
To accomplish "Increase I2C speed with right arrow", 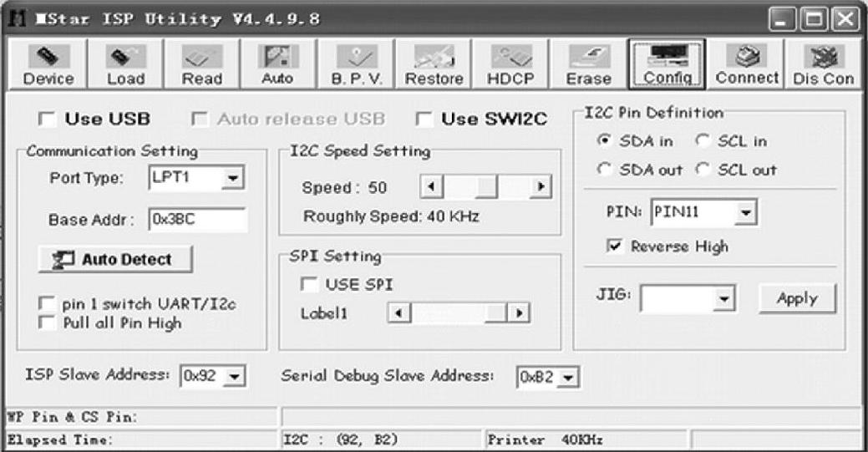I will coord(541,186).
